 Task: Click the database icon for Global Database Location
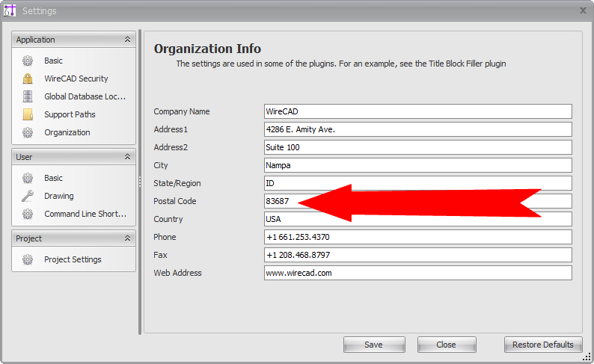pyautogui.click(x=28, y=96)
